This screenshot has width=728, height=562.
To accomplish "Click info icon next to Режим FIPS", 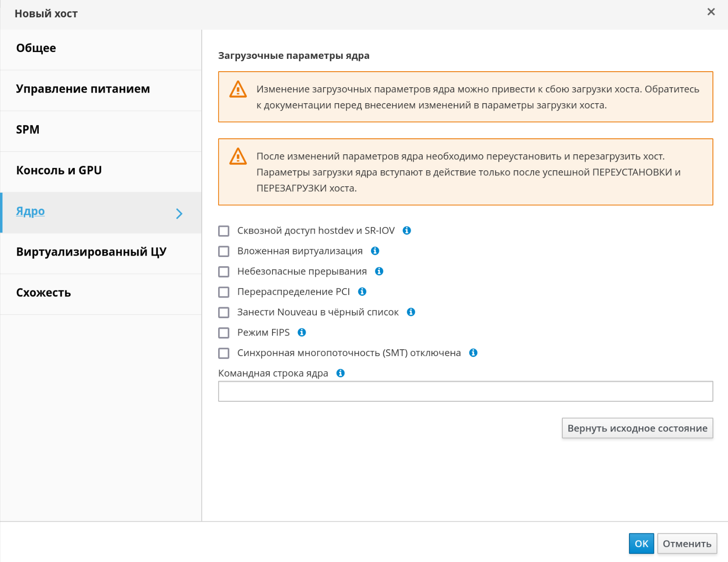I will coord(302,332).
